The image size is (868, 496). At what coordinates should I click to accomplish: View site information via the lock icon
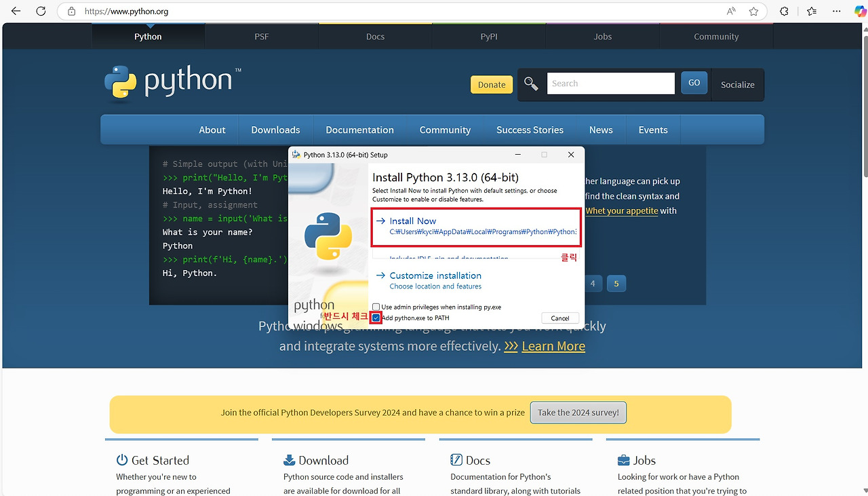coord(71,12)
